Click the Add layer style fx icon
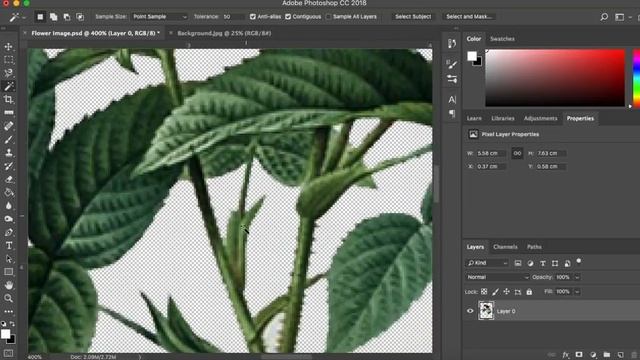The height and width of the screenshot is (360, 640). [565, 355]
